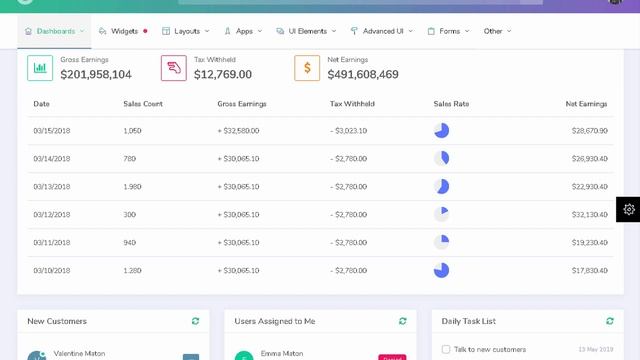This screenshot has width=640, height=360.
Task: Select the 03/15/2018 date cell
Action: [x=52, y=131]
